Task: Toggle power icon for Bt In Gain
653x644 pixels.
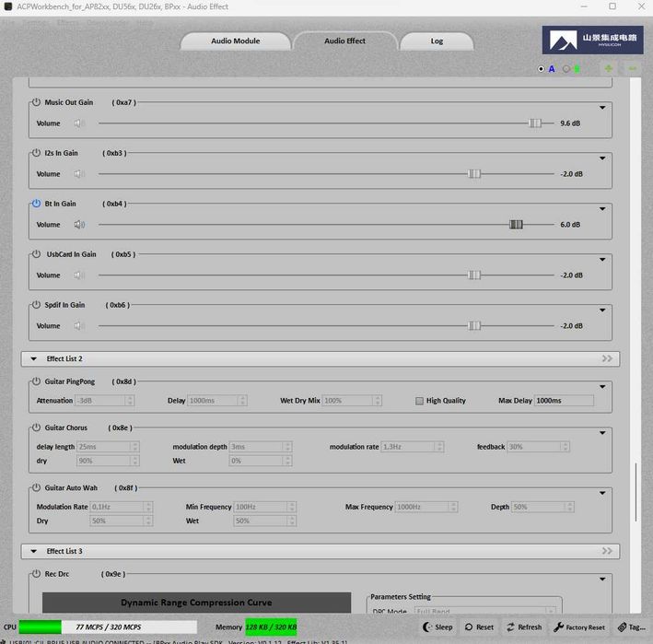Action: click(36, 204)
